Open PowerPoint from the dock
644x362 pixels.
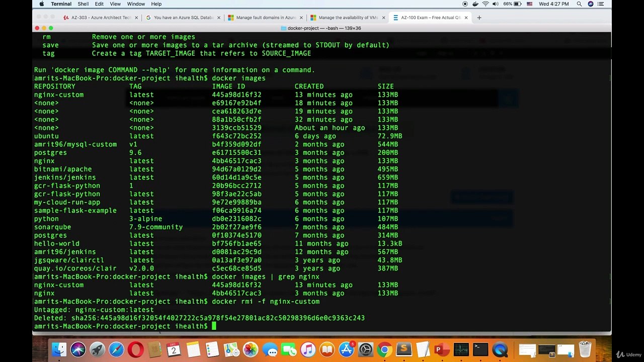(x=442, y=349)
